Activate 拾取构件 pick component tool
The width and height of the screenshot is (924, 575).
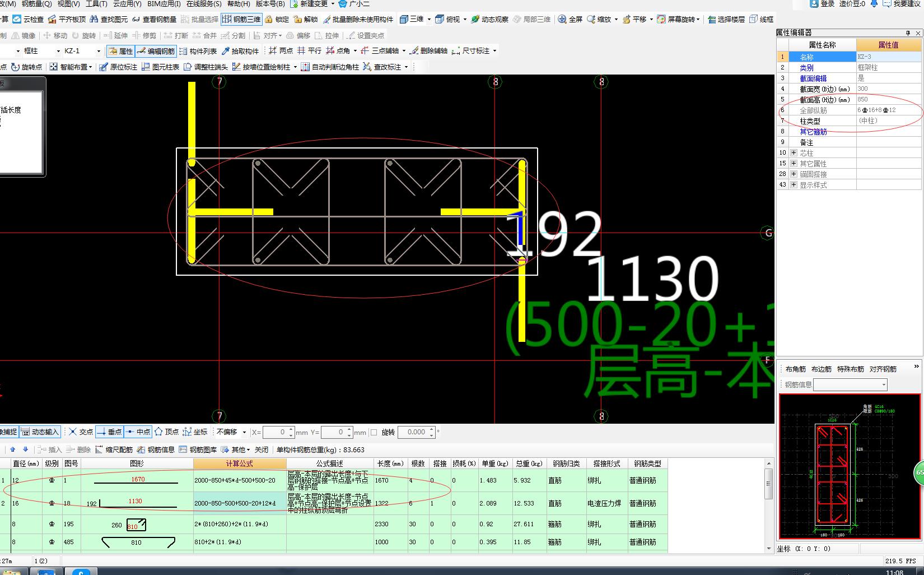[240, 51]
